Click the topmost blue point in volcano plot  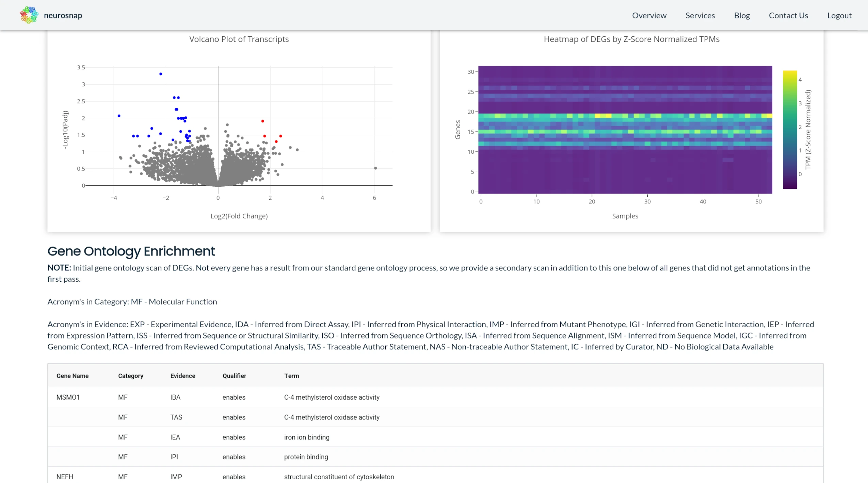point(161,73)
